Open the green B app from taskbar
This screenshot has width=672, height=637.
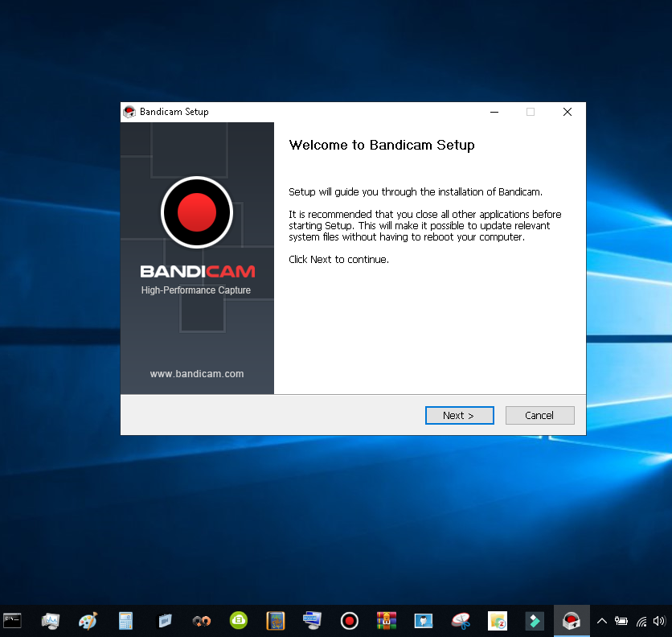click(x=239, y=621)
